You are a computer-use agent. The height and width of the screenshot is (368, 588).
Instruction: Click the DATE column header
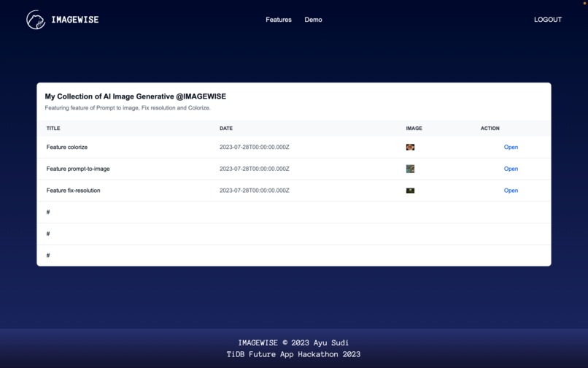click(x=226, y=129)
